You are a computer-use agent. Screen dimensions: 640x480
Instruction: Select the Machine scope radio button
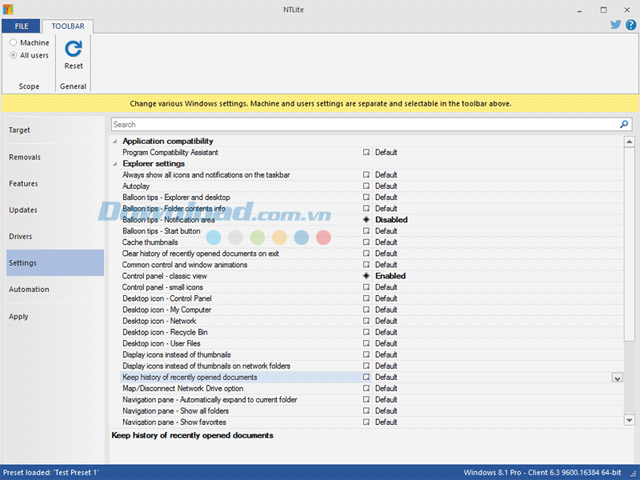(13, 43)
